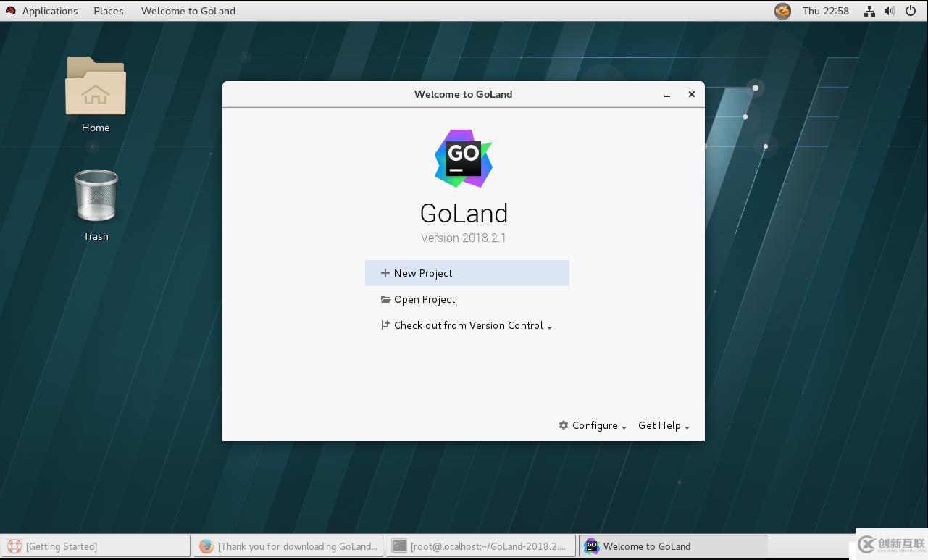Select the Trash icon on the desktop
Image resolution: width=928 pixels, height=560 pixels.
[x=96, y=205]
